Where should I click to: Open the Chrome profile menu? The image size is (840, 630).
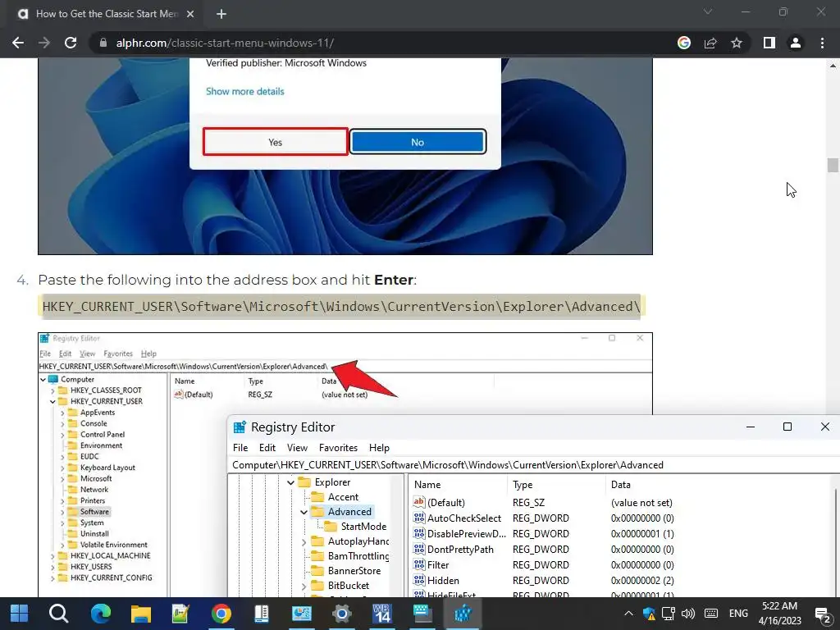pyautogui.click(x=796, y=43)
